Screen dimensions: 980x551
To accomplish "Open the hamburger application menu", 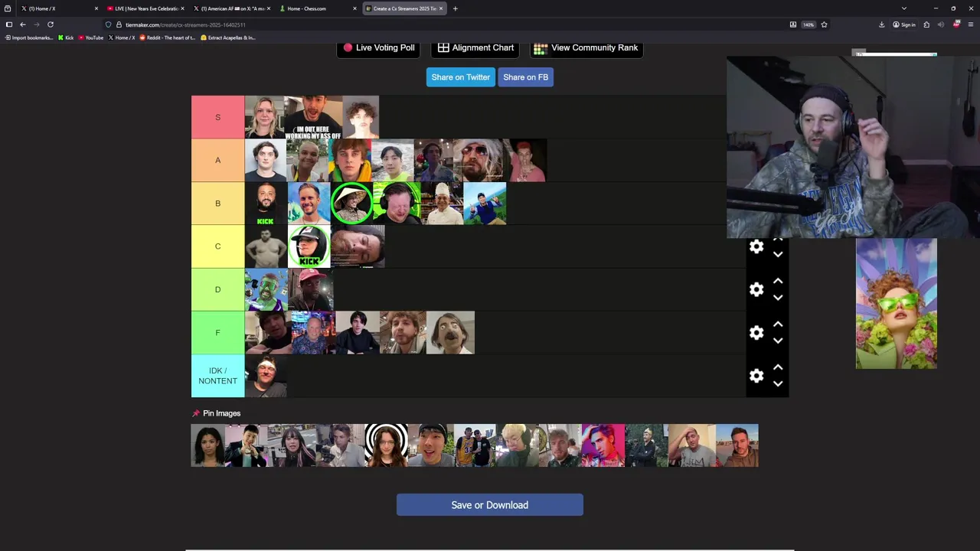I will pos(971,24).
